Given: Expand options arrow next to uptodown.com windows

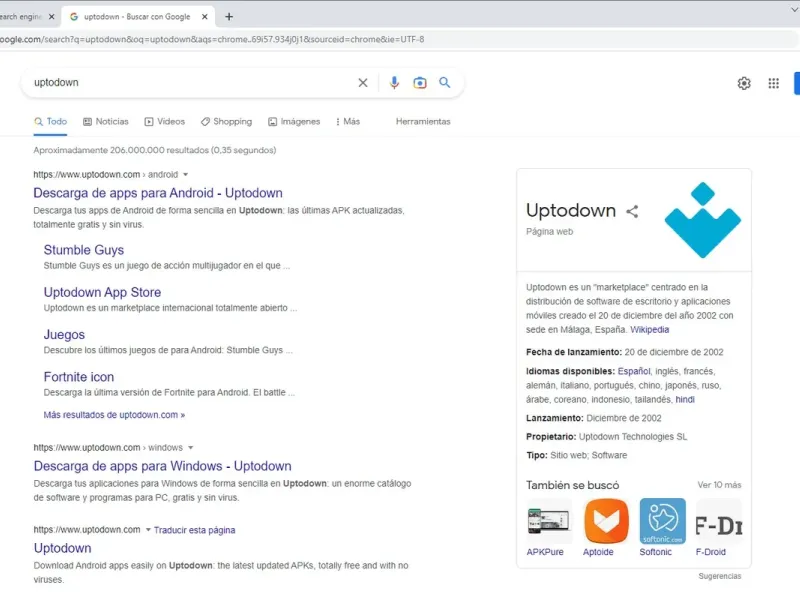Looking at the screenshot, I should point(190,447).
